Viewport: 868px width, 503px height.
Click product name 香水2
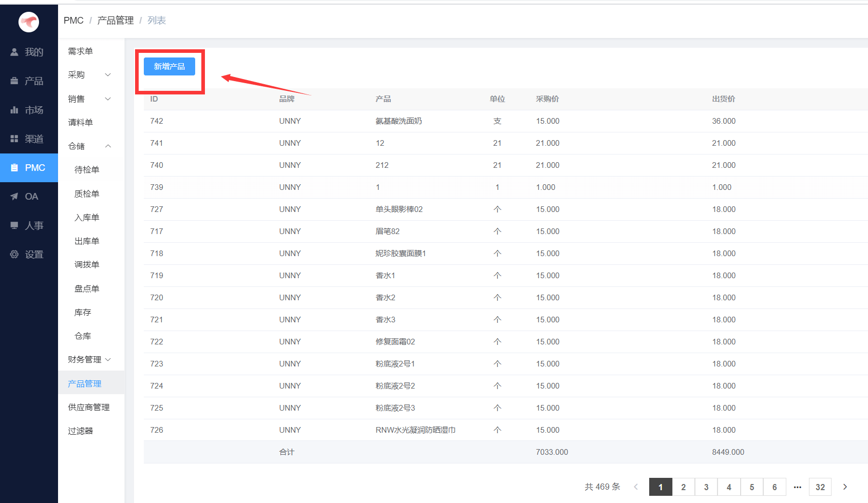point(385,298)
